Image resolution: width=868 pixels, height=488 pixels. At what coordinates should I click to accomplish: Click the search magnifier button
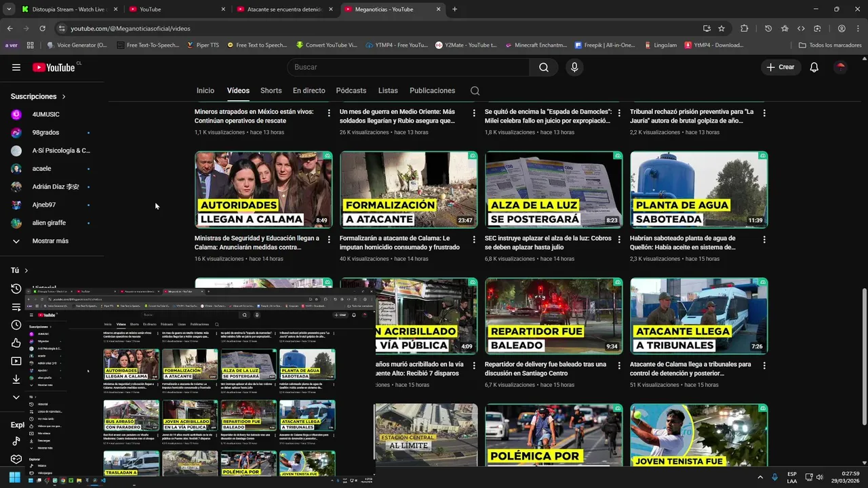coord(544,67)
